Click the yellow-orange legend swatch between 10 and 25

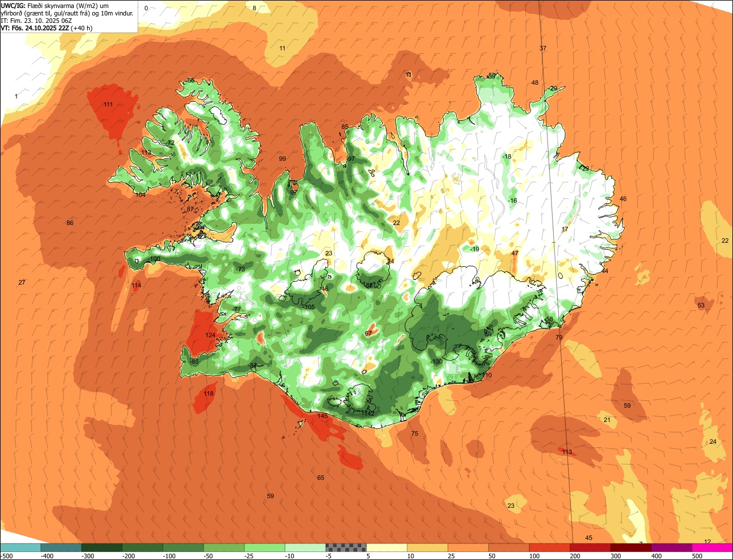428,547
